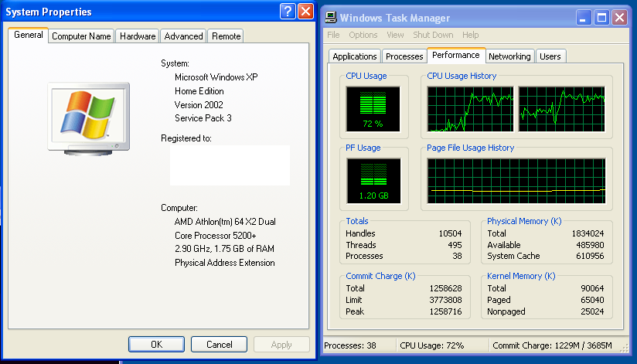Click the System Properties help question mark icon
The image size is (637, 364).
(288, 12)
